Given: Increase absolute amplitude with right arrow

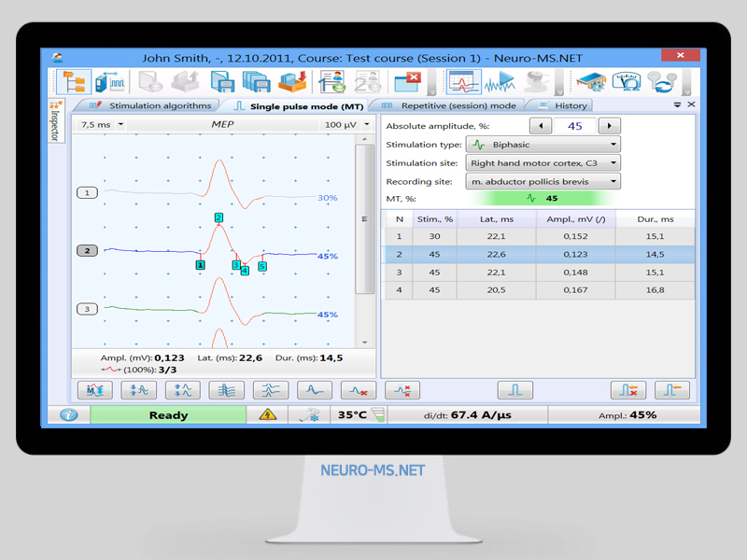Looking at the screenshot, I should 609,126.
